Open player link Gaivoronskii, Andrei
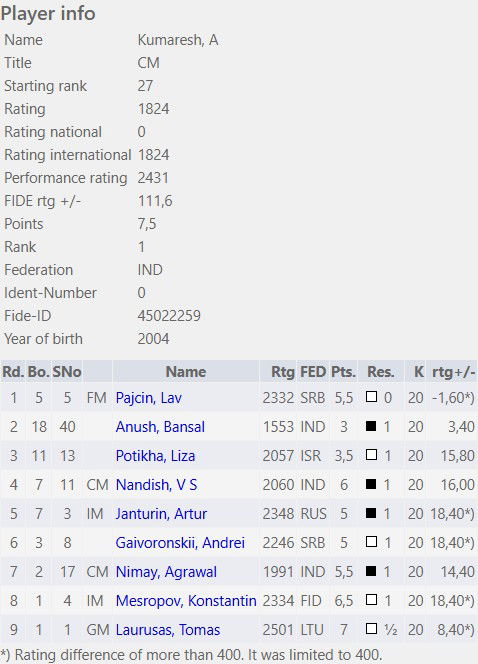Screen dimensions: 478x664 point(180,543)
